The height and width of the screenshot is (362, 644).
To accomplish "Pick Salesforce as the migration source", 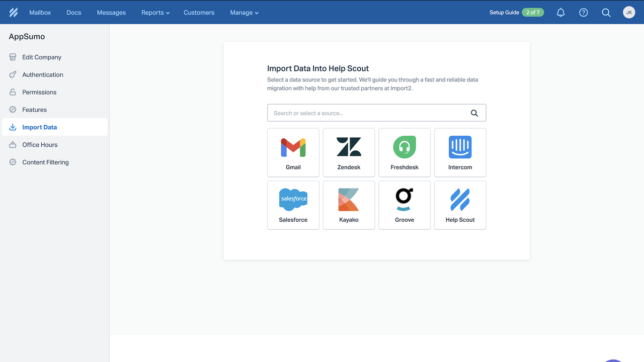I will tap(293, 205).
